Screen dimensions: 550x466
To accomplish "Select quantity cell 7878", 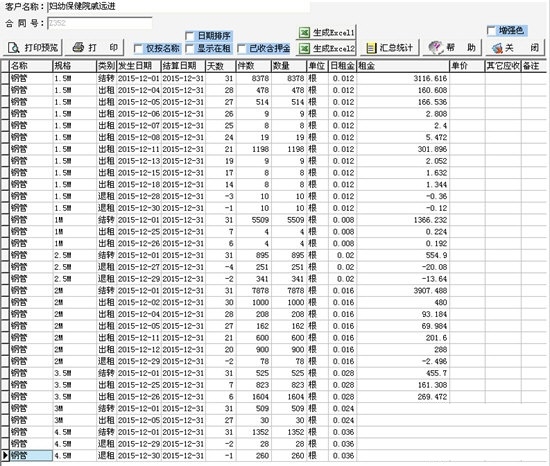I will point(289,290).
